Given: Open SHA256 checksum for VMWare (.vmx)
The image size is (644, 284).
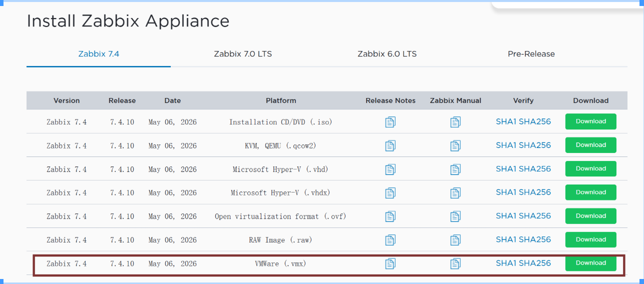Looking at the screenshot, I should pyautogui.click(x=535, y=263).
